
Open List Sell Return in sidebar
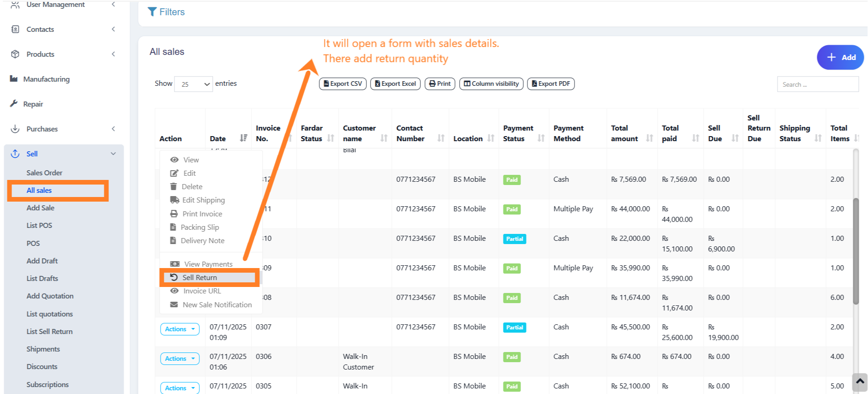[x=49, y=331]
